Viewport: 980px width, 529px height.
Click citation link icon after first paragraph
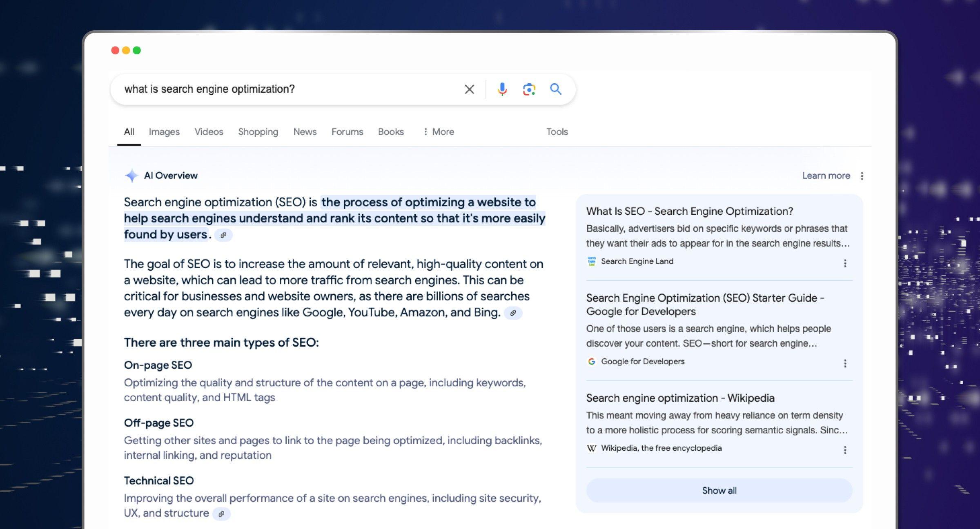coord(223,235)
